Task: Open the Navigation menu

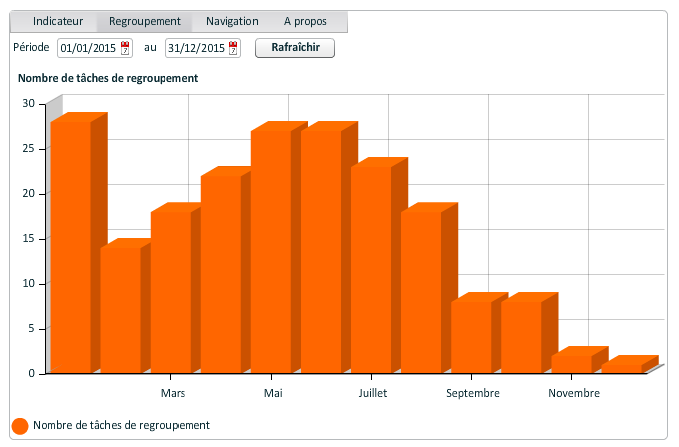Action: coord(232,21)
